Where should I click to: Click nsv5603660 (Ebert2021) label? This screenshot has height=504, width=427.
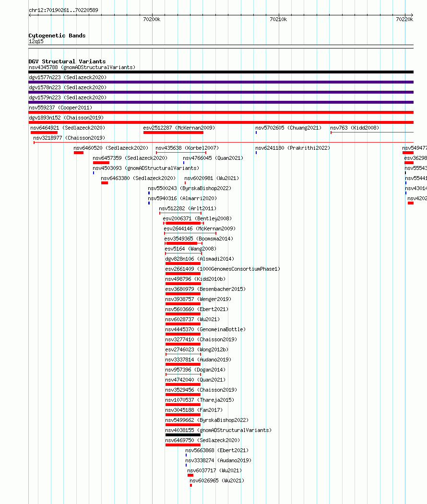pyautogui.click(x=197, y=309)
